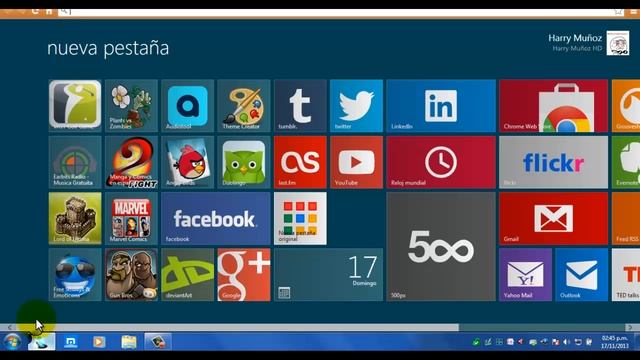Viewport: 640px width, 360px height.
Task: Open the facebook wide tile
Action: [x=216, y=218]
